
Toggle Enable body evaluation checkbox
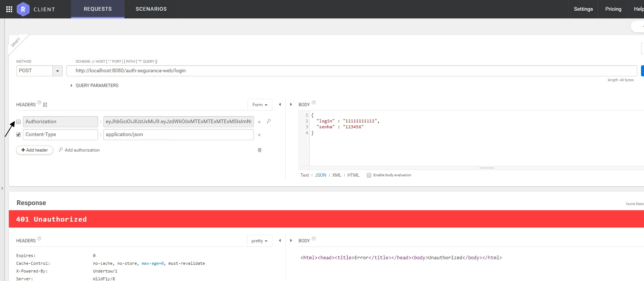369,175
